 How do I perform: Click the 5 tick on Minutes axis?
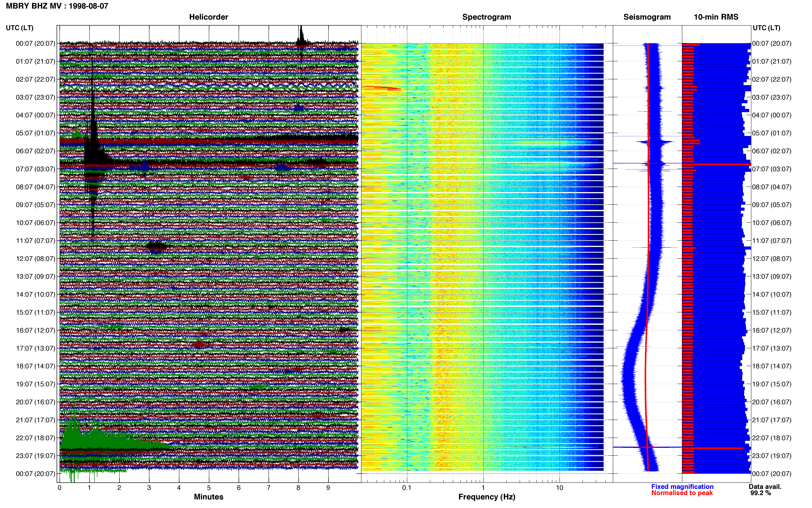209,487
